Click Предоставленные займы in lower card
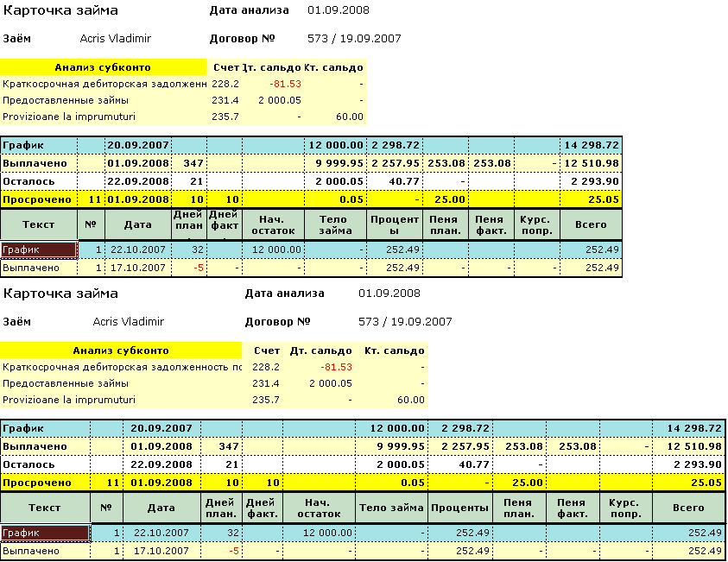This screenshot has width=728, height=562. pyautogui.click(x=65, y=383)
